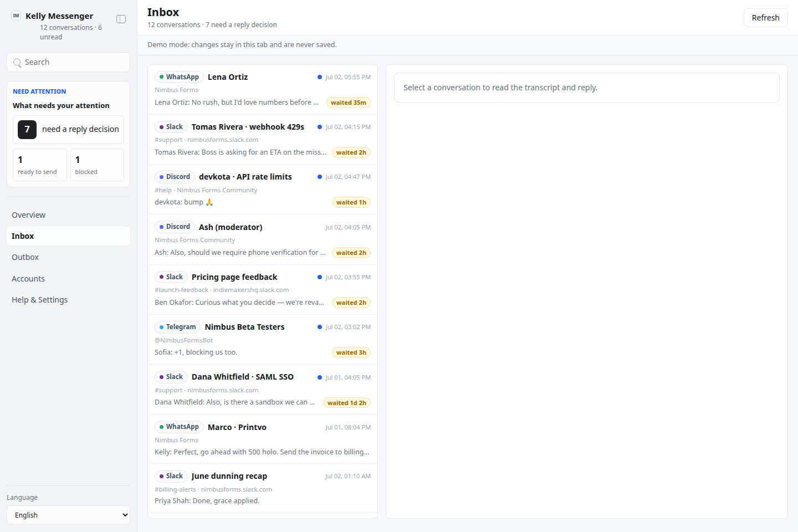The width and height of the screenshot is (798, 532).
Task: Open the Language dropdown
Action: pos(68,515)
